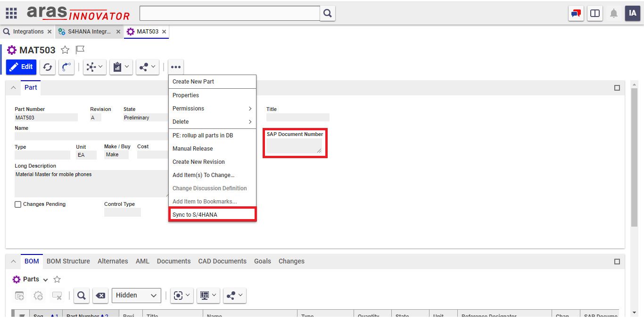Viewport: 644px width, 322px height.
Task: Click the State field showing Preliminary
Action: [x=146, y=118]
